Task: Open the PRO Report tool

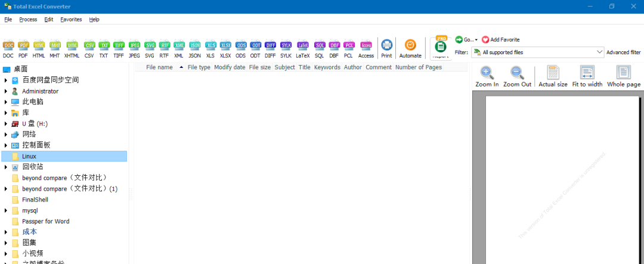Action: tap(440, 48)
